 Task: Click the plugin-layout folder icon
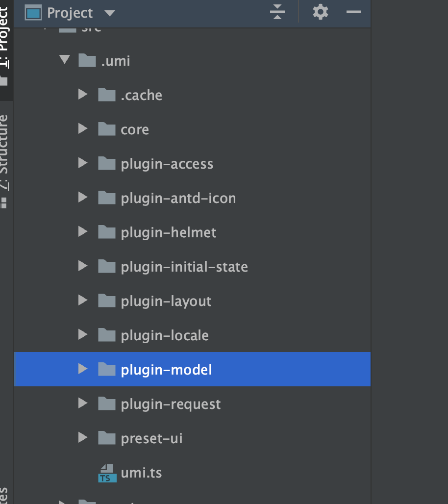106,301
